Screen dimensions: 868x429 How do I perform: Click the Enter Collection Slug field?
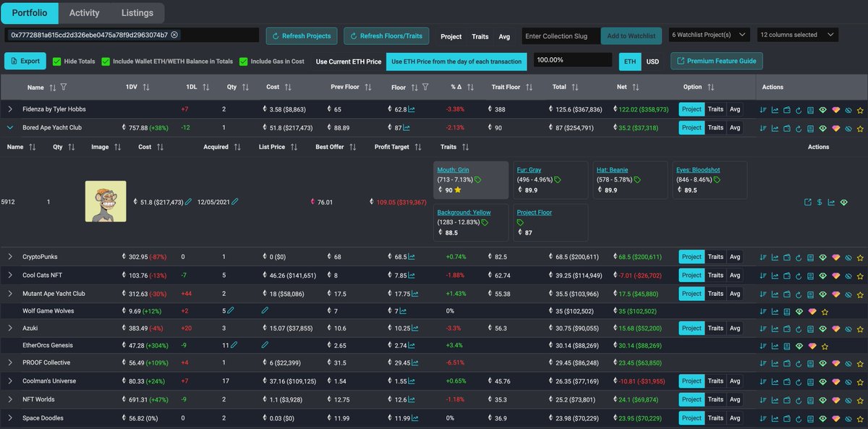pyautogui.click(x=560, y=36)
